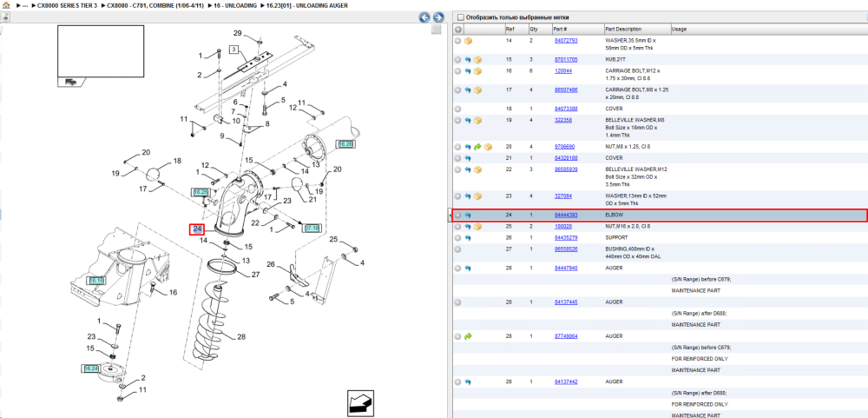Viewport: 868px width, 418px height.
Task: Select callout 27 on the diagram
Action: (255, 275)
